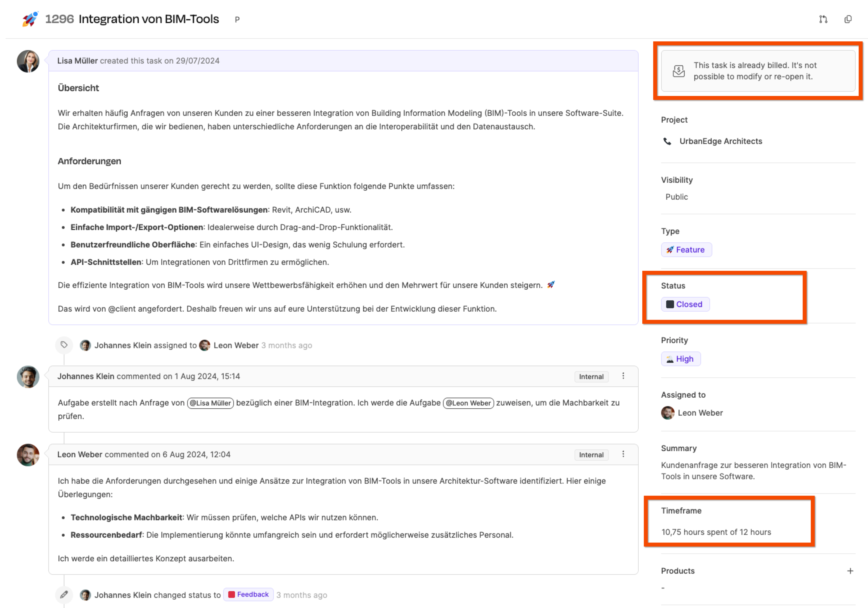Click the Closed status badge
The image size is (868, 608).
coord(685,304)
